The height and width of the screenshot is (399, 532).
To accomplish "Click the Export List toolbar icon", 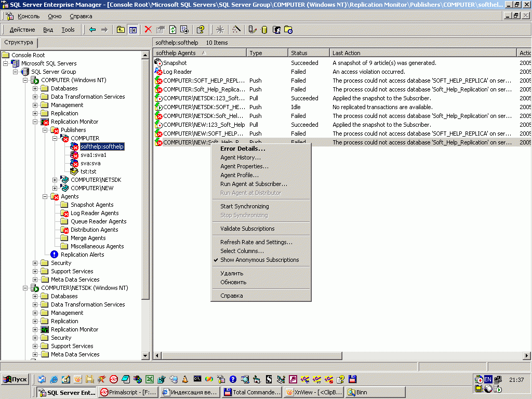I will click(x=184, y=30).
